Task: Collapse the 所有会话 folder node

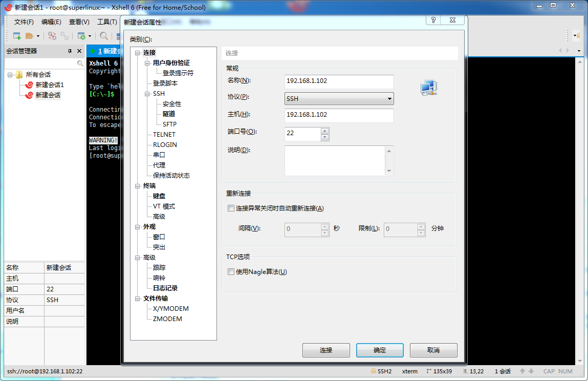Action: point(10,75)
